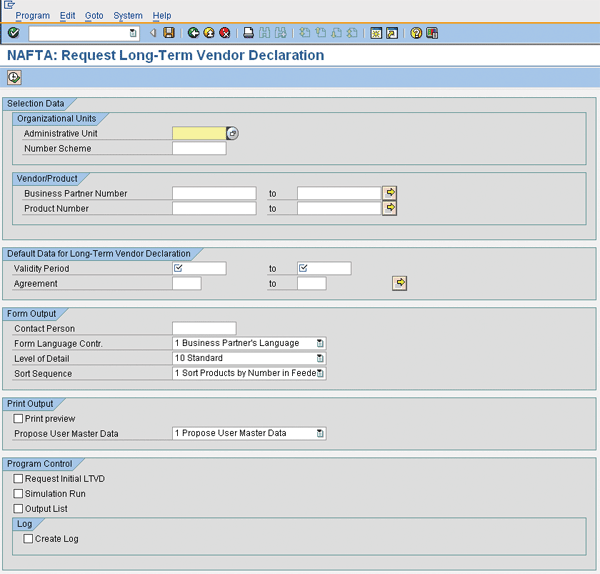
Task: Click Agreement to field
Action: pos(312,284)
